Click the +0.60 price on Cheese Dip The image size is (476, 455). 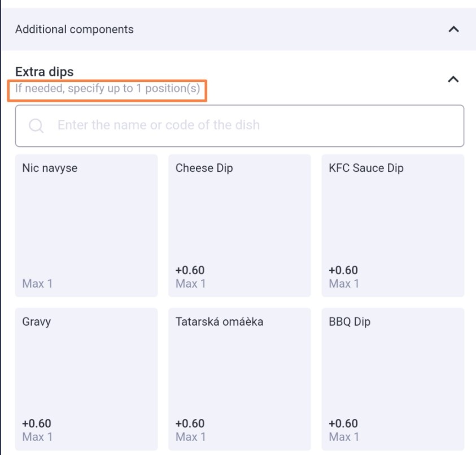tap(190, 270)
